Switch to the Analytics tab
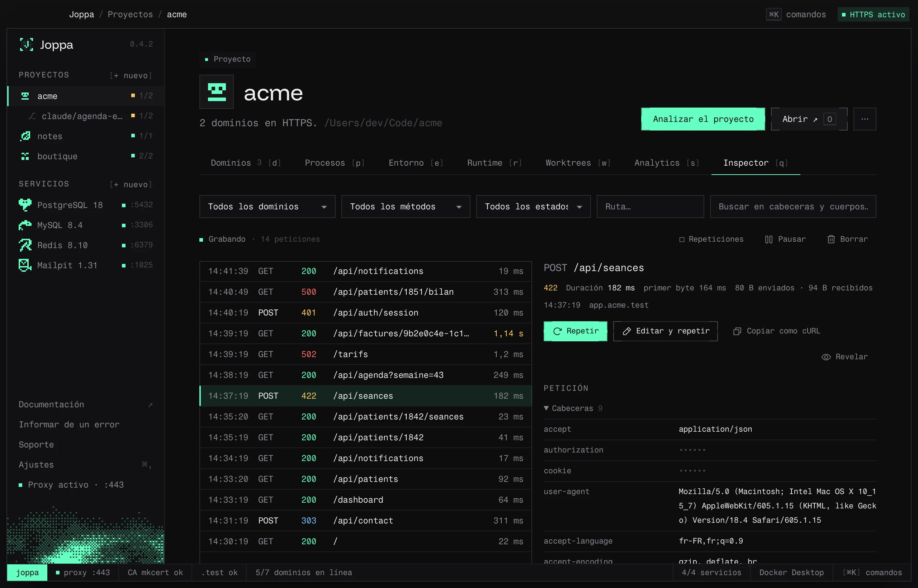 pos(667,163)
